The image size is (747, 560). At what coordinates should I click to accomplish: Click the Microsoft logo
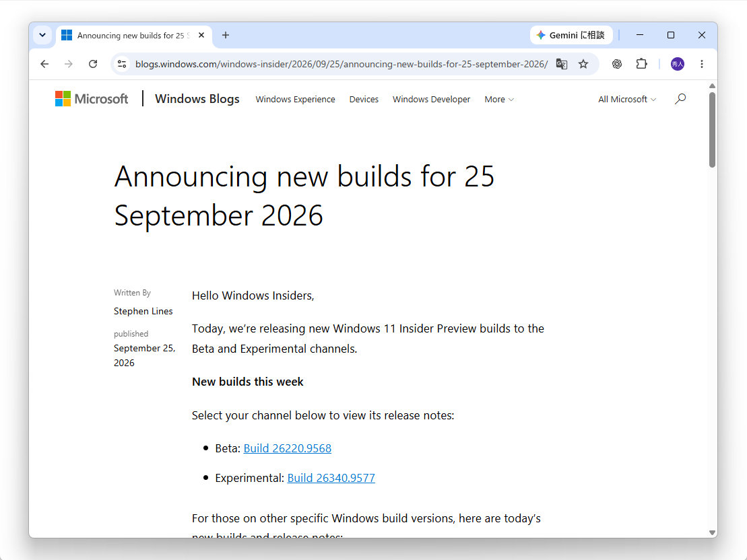(92, 98)
